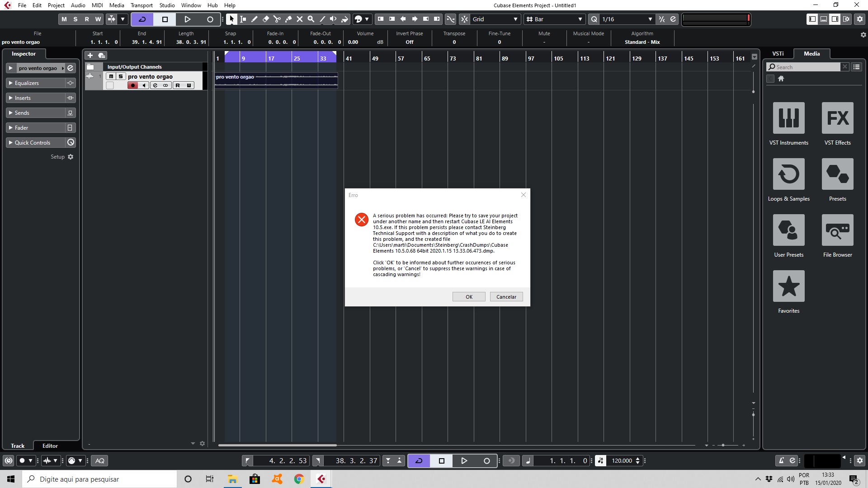This screenshot has width=868, height=488.
Task: Open Grid type Bar dropdown
Action: coord(555,19)
